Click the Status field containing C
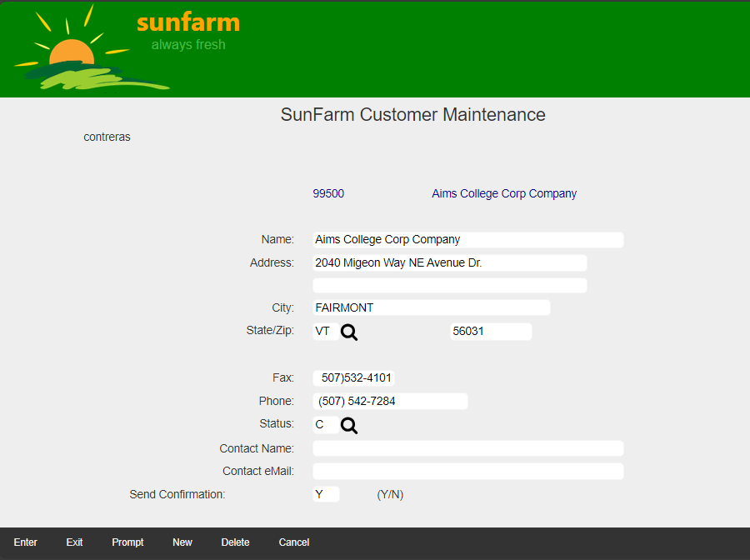The height and width of the screenshot is (560, 750). point(326,425)
